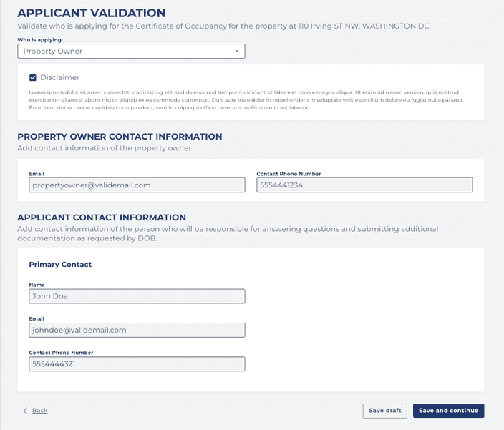Focus the property owner Contact Phone Number field
The image size is (504, 430).
pyautogui.click(x=364, y=185)
